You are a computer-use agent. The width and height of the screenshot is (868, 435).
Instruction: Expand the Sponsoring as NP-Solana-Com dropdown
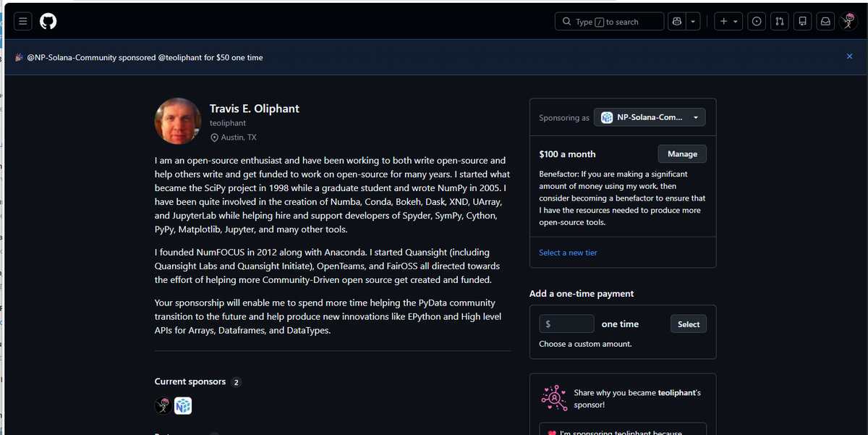coord(650,117)
